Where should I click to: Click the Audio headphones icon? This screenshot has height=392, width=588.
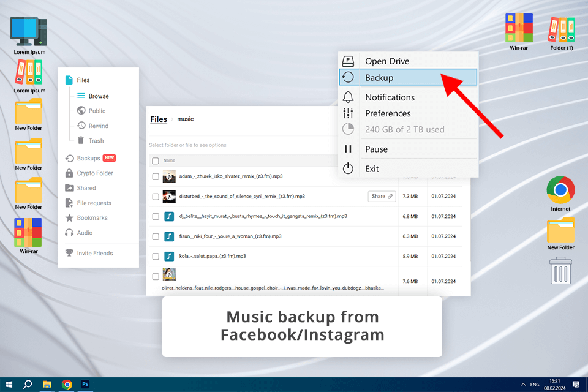pos(69,233)
